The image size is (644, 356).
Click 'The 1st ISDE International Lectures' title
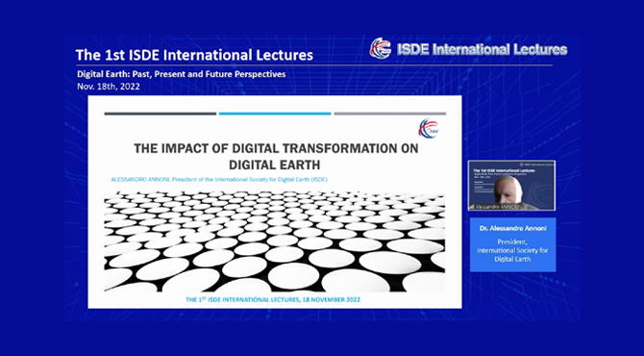pos(194,55)
